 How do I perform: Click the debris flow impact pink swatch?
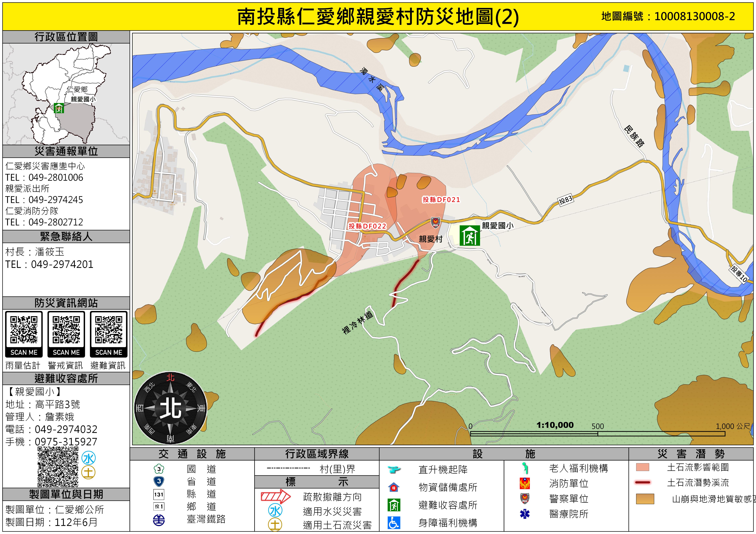tap(642, 467)
